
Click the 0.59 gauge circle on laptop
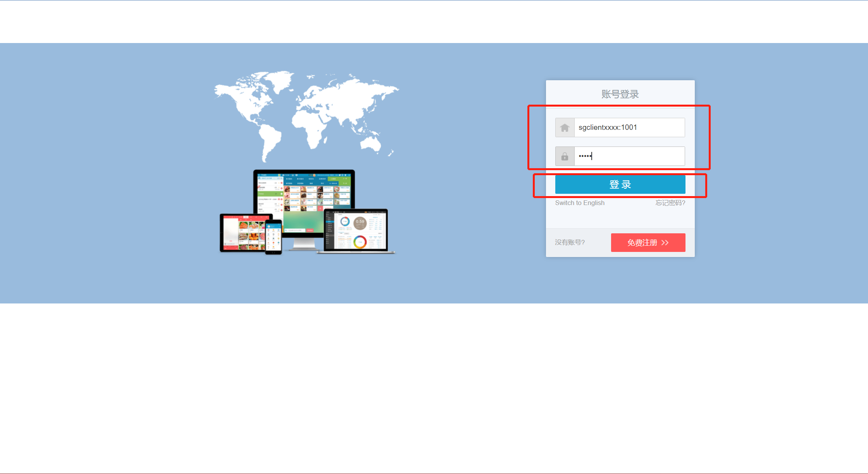(360, 223)
